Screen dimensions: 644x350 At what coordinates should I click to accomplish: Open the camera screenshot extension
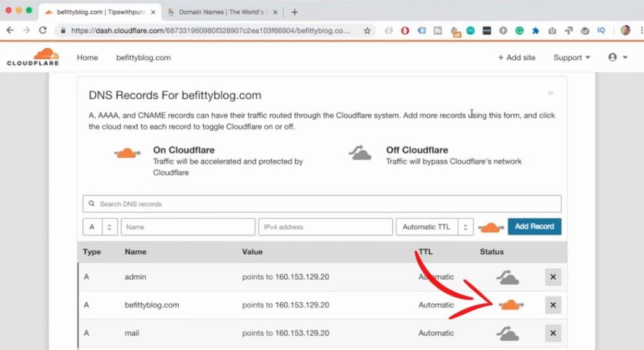[x=552, y=30]
